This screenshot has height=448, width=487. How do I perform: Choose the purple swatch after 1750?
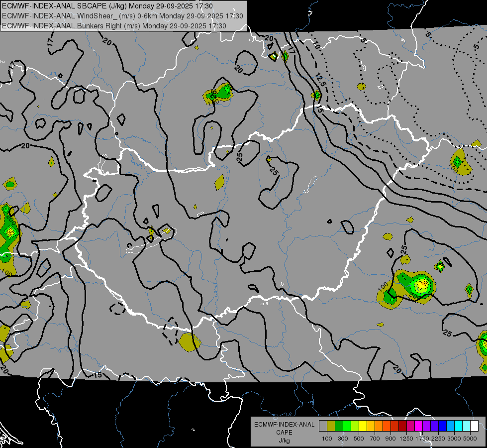pos(427,426)
